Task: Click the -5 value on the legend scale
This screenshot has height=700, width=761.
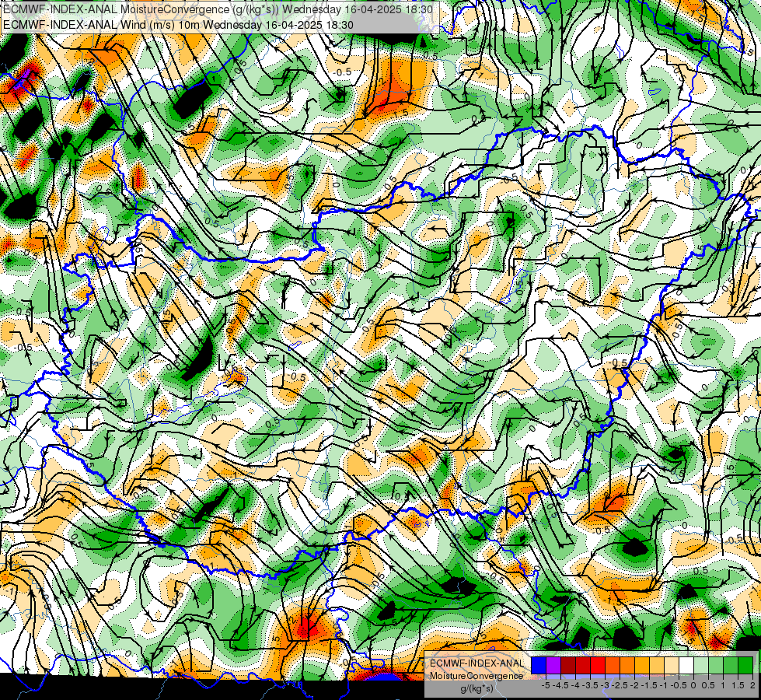Action: tap(546, 685)
